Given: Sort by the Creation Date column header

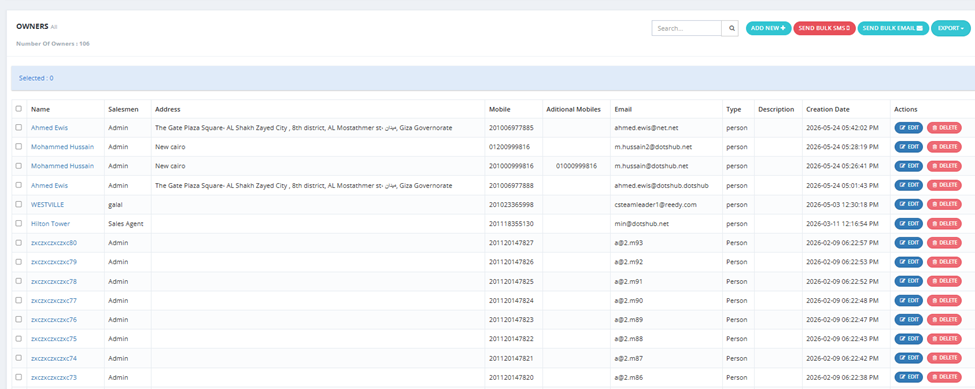Looking at the screenshot, I should 828,109.
